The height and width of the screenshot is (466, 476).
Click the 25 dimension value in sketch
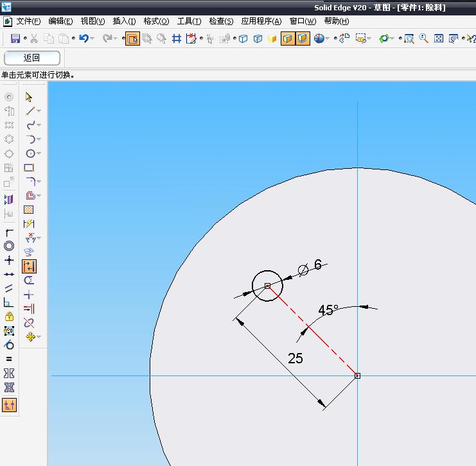pyautogui.click(x=295, y=359)
